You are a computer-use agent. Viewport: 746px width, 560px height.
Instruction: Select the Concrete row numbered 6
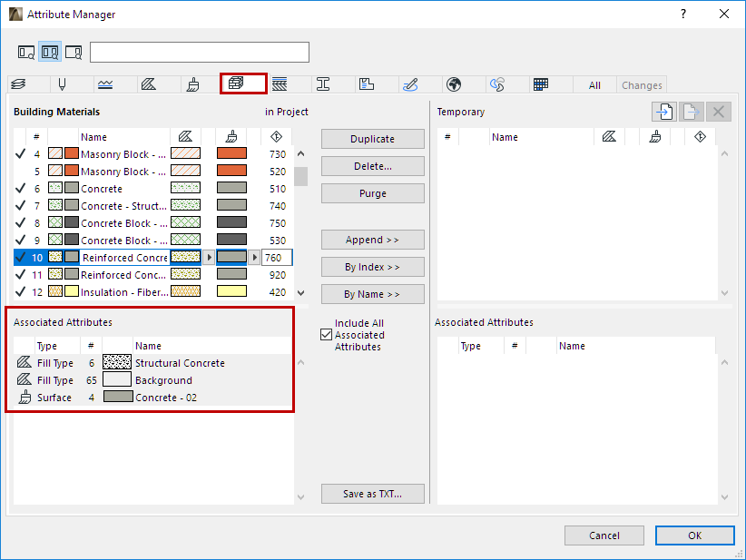click(153, 189)
